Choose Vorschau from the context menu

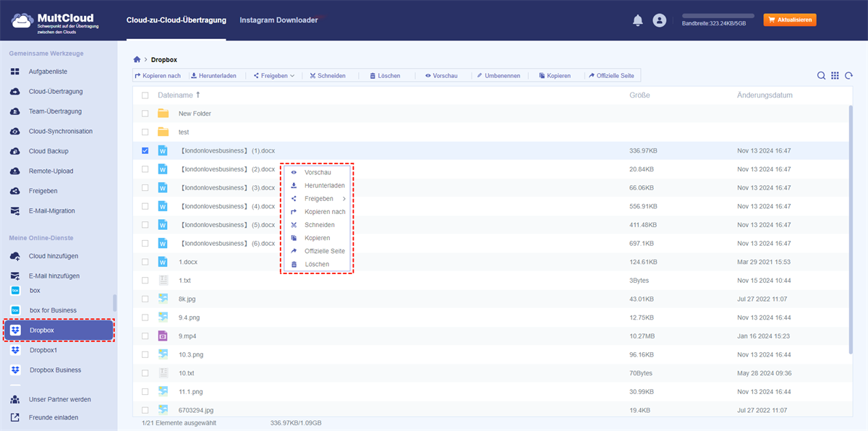tap(317, 173)
